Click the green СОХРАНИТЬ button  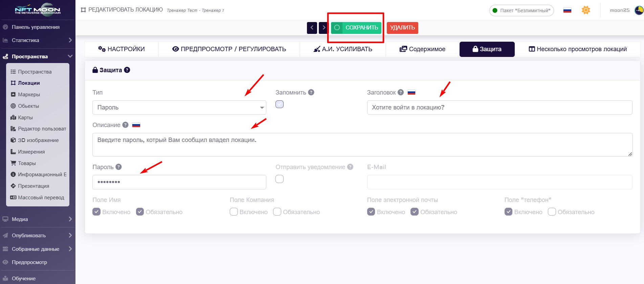356,28
